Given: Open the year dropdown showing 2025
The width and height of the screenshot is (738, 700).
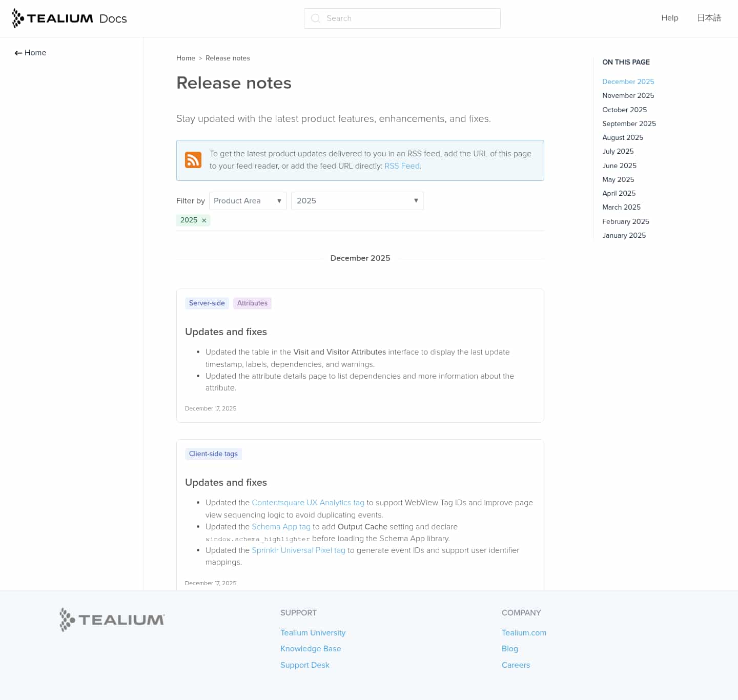Looking at the screenshot, I should 357,201.
